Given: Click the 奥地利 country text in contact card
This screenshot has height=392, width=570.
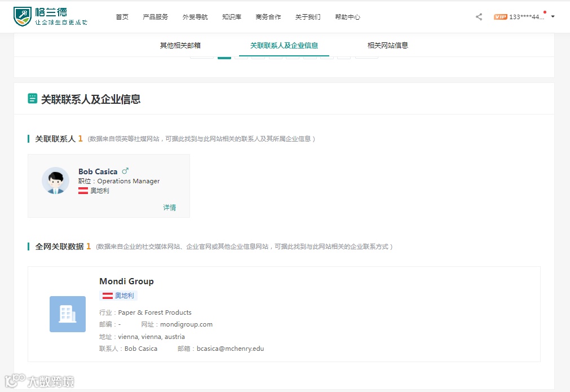Looking at the screenshot, I should pos(100,191).
